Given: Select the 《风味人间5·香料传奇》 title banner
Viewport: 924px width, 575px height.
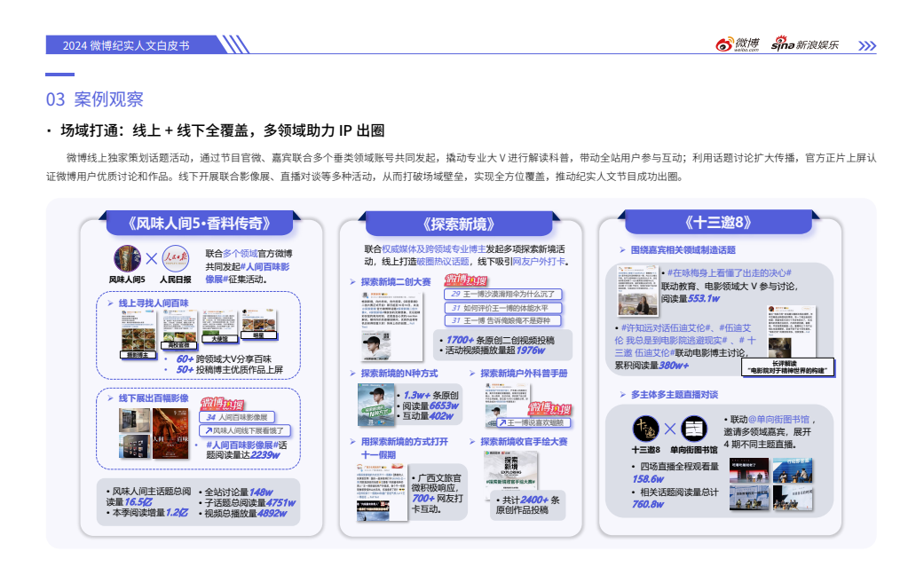Looking at the screenshot, I should coord(199,224).
